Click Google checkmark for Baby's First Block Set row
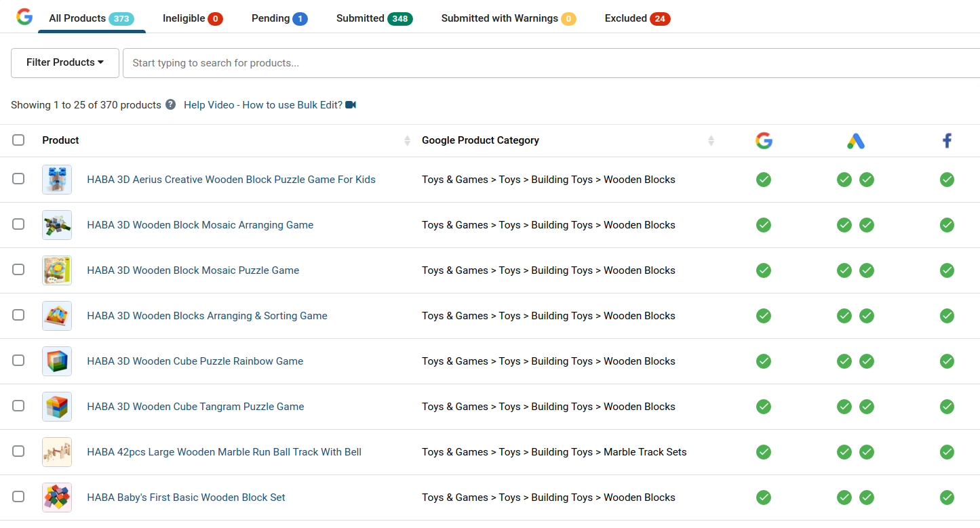Screen dimensions: 980x528 pyautogui.click(x=764, y=497)
